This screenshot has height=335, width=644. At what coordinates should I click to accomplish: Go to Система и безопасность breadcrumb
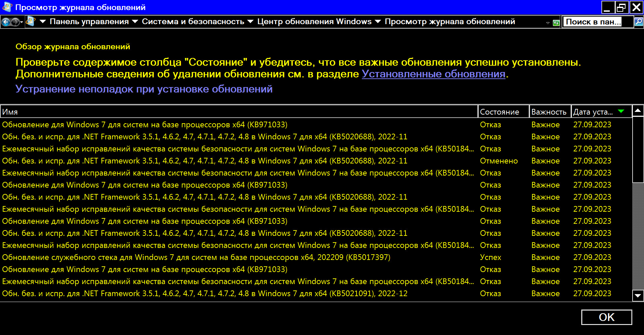click(193, 21)
